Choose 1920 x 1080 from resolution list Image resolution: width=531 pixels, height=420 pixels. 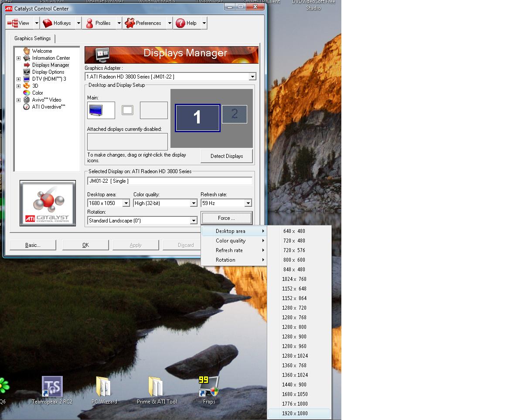click(x=295, y=413)
